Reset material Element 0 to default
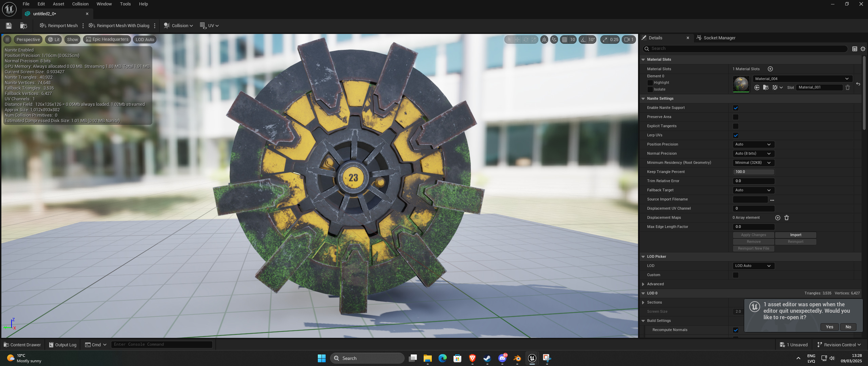Screen dimensions: 868x366 [858, 84]
